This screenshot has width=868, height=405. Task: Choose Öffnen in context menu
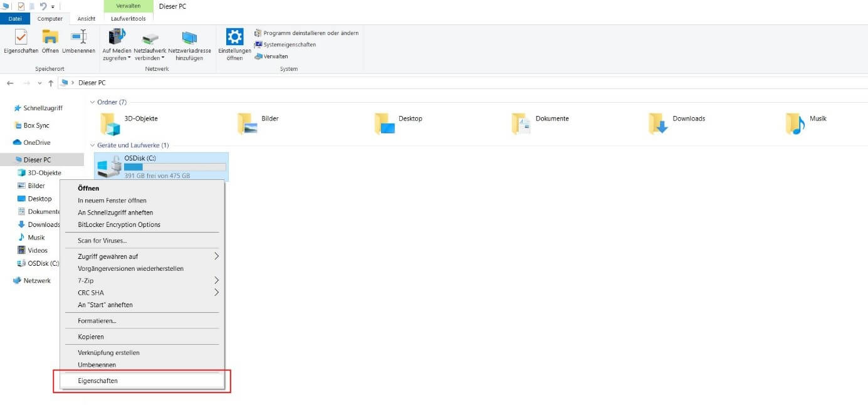142,188
